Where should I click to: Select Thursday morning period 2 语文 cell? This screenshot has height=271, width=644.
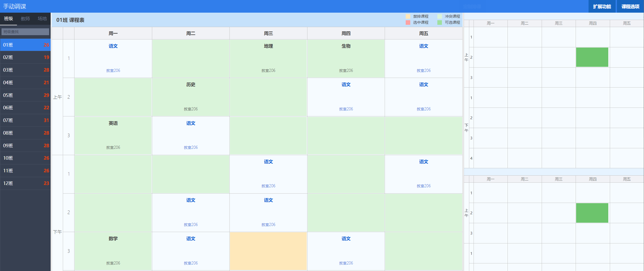tap(346, 97)
